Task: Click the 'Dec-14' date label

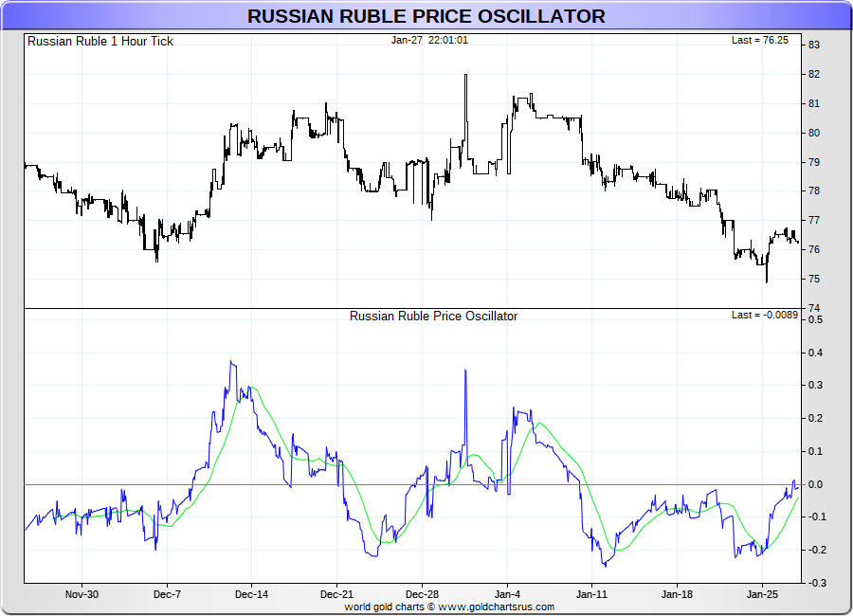Action: coord(251,594)
